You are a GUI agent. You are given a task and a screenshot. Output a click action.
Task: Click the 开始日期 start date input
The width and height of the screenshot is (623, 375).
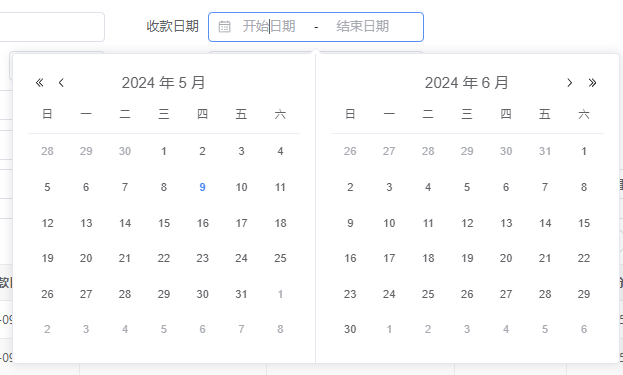[269, 27]
